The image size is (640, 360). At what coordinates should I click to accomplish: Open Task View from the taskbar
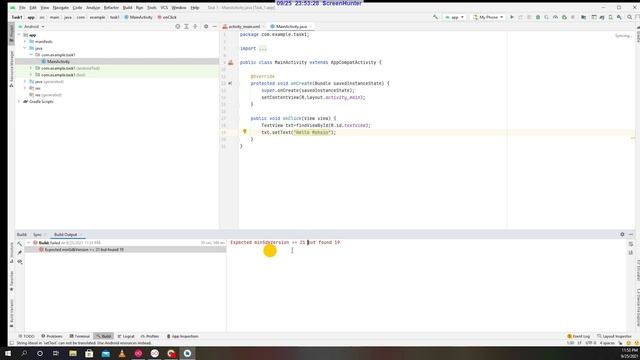[56, 353]
